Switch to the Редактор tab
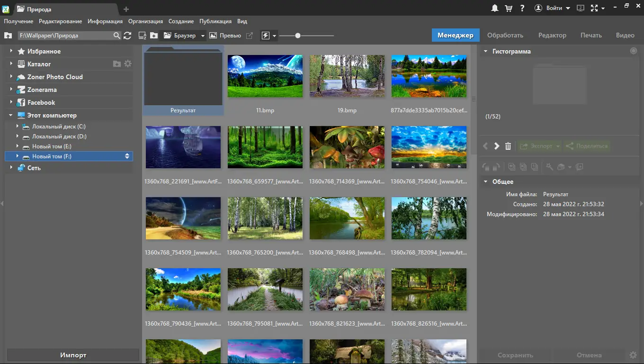Image resolution: width=644 pixels, height=364 pixels. [x=552, y=35]
